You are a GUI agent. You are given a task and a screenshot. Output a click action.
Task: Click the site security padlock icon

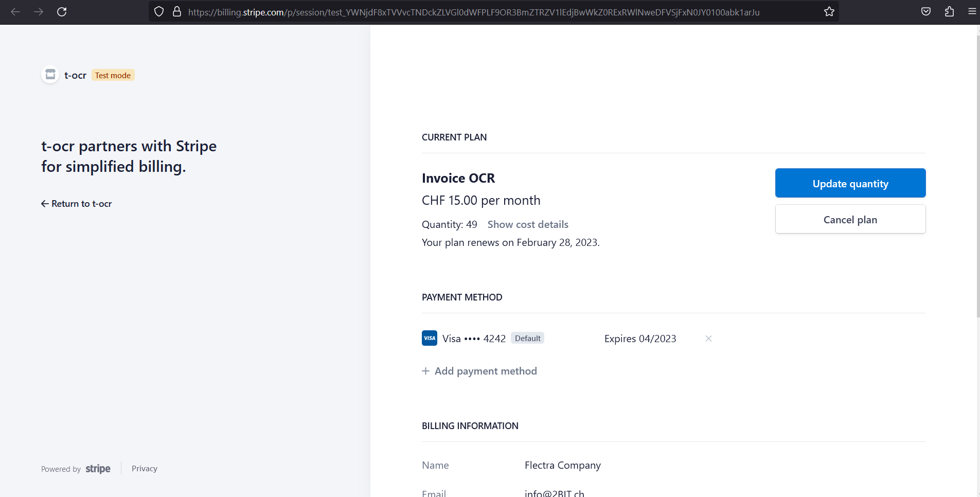click(177, 11)
